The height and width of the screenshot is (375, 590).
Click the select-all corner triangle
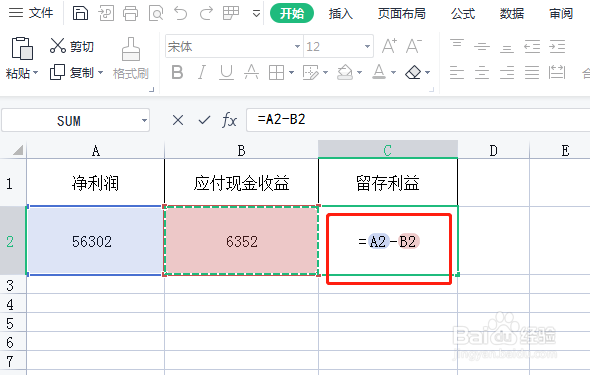(x=18, y=150)
